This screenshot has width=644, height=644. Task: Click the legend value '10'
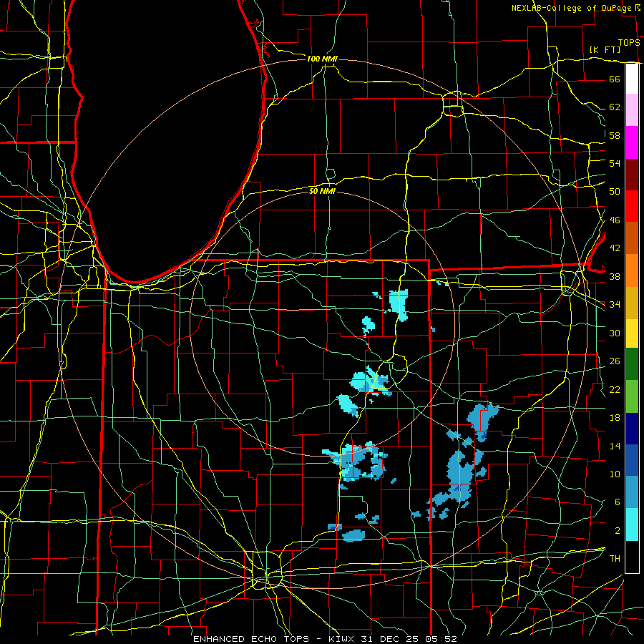coord(615,474)
